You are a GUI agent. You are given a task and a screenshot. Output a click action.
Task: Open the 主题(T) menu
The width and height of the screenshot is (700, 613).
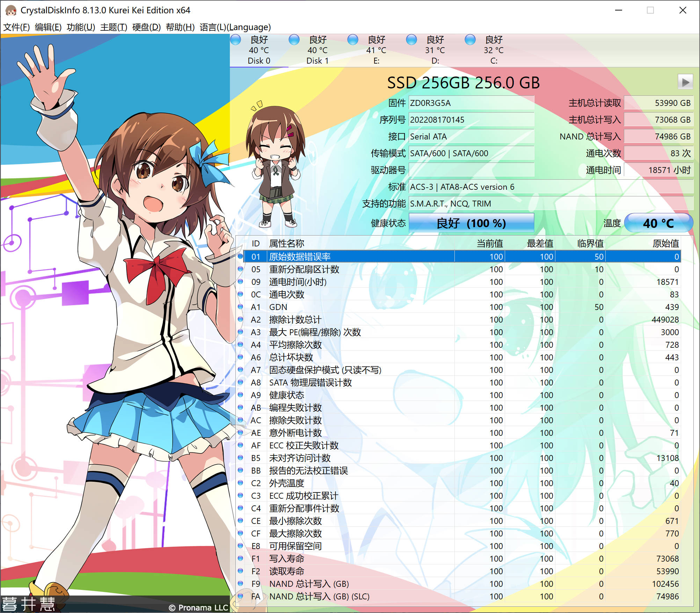coord(114,27)
